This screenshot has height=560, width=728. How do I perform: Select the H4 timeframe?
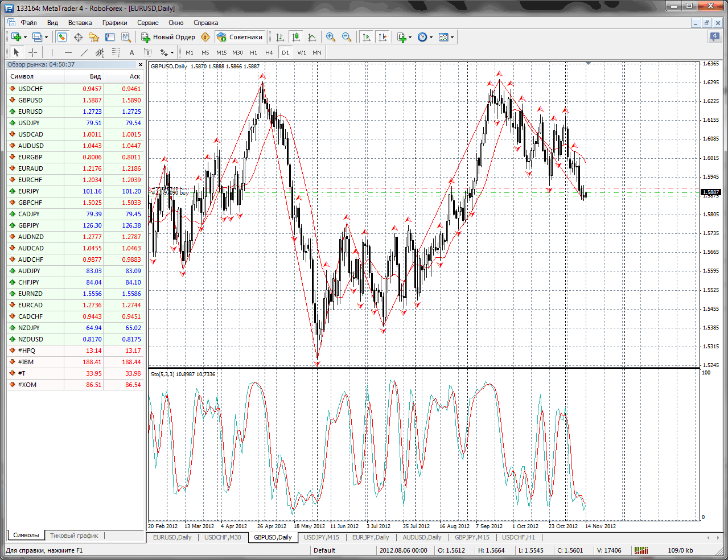pos(269,52)
